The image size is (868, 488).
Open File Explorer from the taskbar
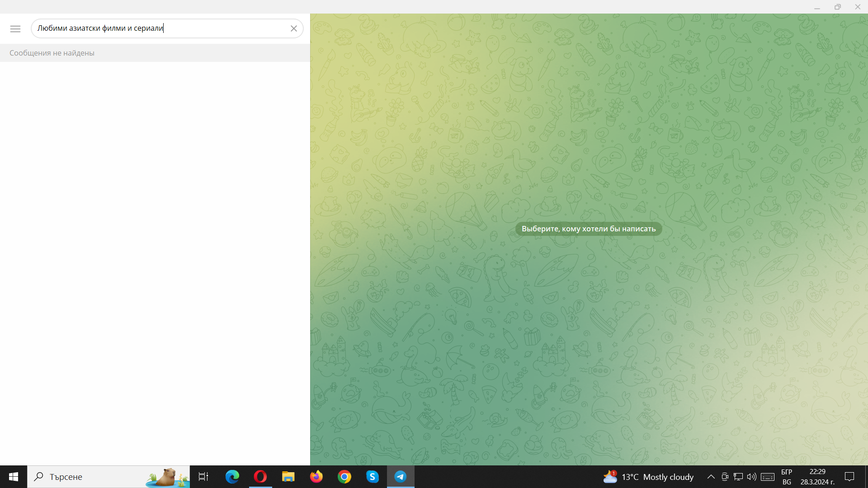[288, 477]
